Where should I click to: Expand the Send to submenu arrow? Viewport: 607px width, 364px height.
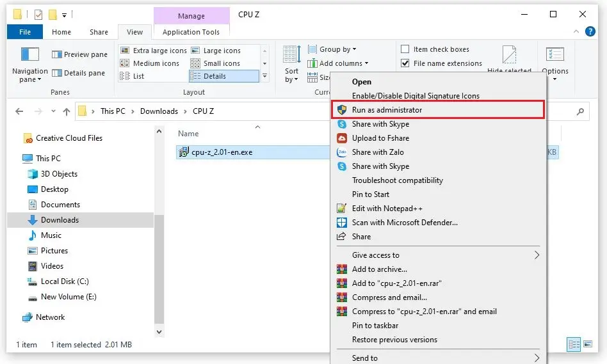[537, 358]
